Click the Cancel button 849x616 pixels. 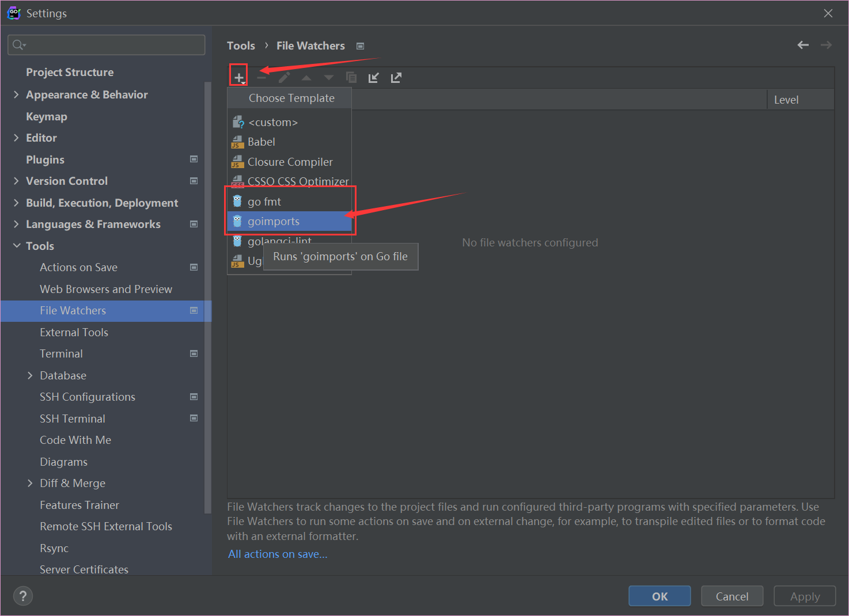[x=732, y=596]
